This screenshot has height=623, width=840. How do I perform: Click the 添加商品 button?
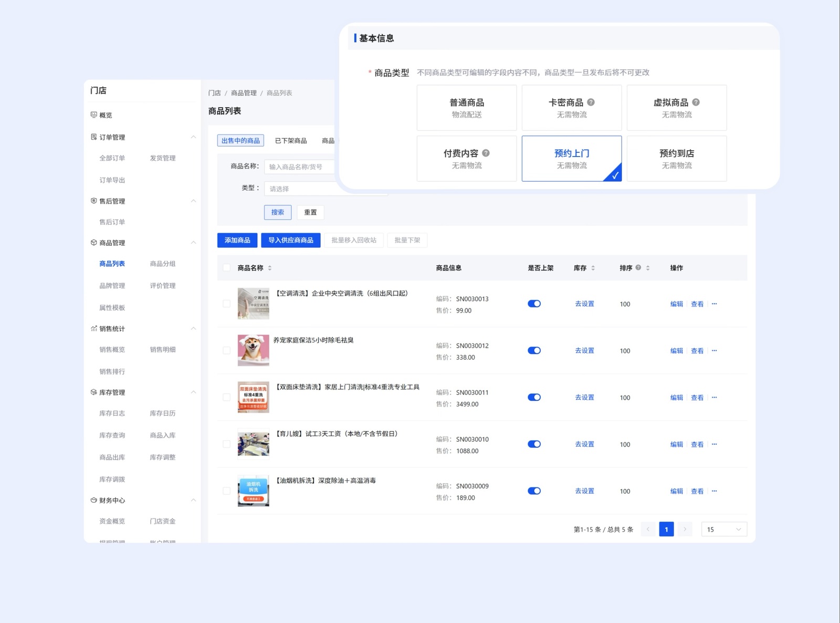pyautogui.click(x=237, y=240)
